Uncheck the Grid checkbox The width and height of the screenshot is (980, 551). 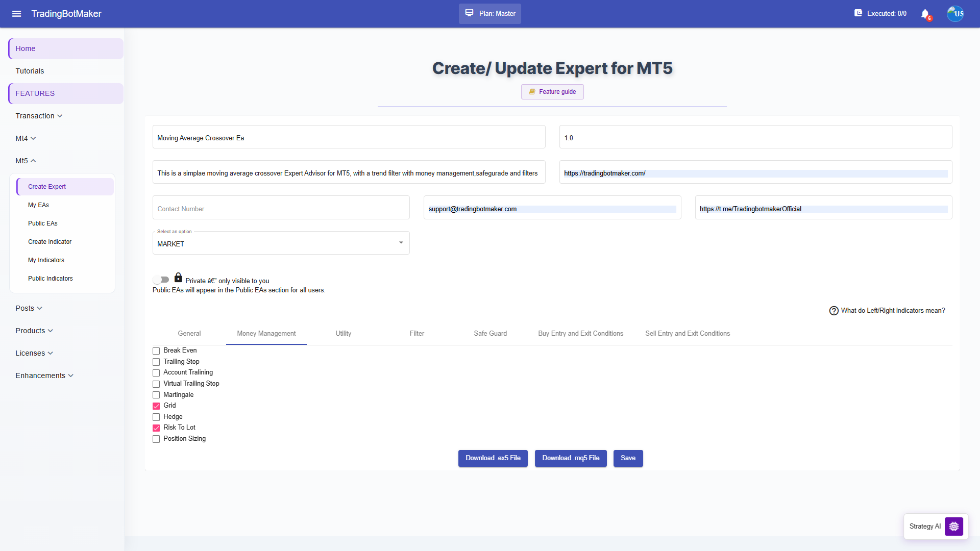click(x=156, y=406)
